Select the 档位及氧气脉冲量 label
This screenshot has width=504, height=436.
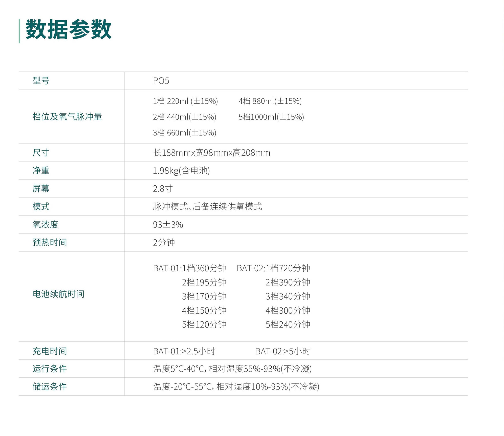pos(67,117)
